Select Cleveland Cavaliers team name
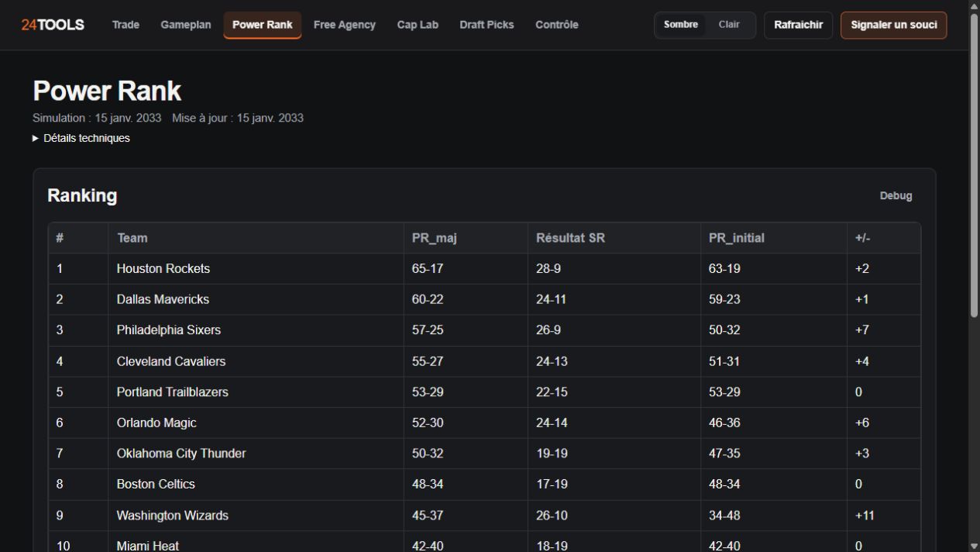Image resolution: width=980 pixels, height=552 pixels. (171, 361)
